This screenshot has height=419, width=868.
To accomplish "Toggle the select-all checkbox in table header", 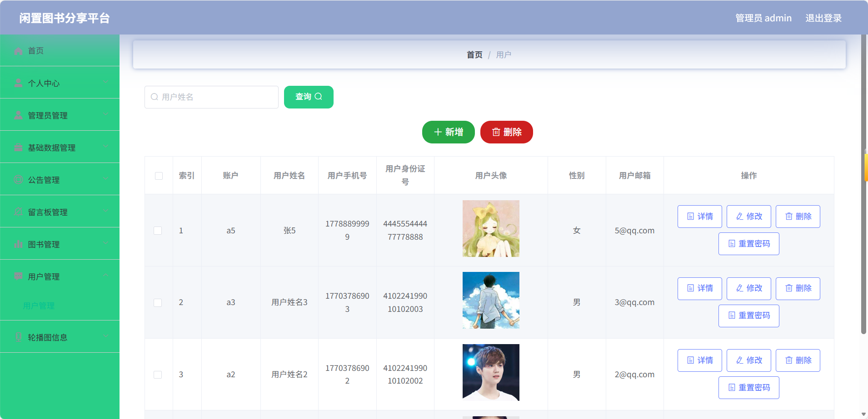I will [x=159, y=176].
